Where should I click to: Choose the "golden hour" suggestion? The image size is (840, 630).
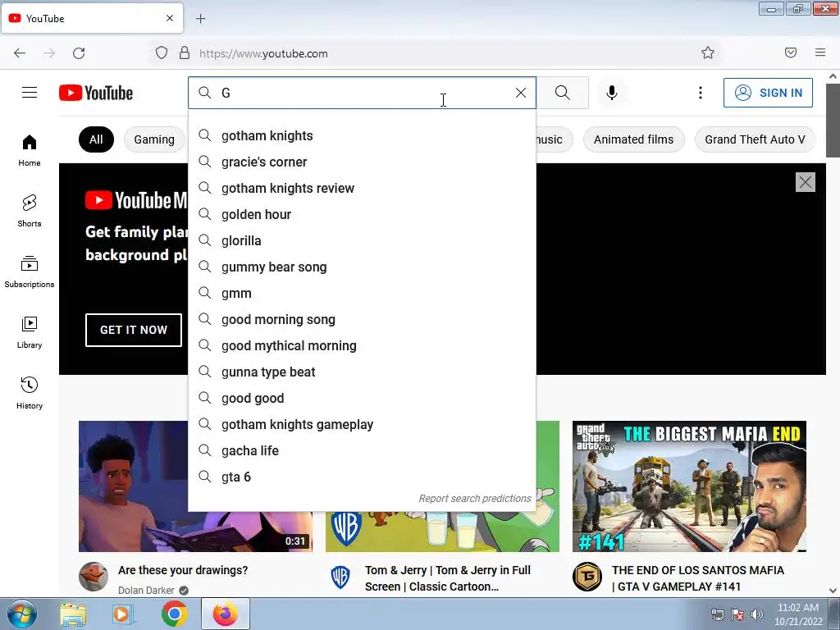click(362, 214)
